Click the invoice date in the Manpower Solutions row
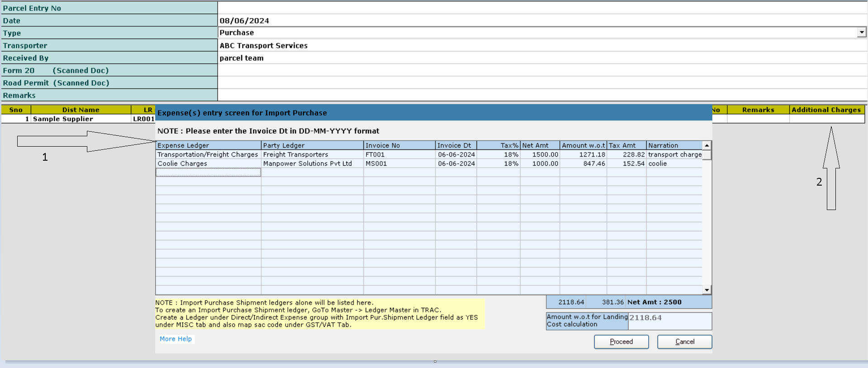868x368 pixels. click(x=456, y=163)
